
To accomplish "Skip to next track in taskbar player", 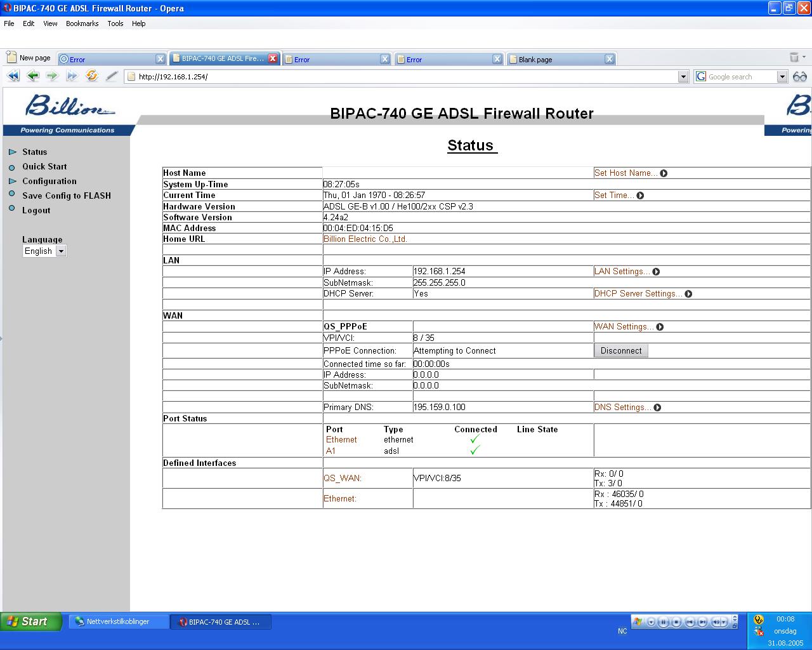I will [x=702, y=622].
